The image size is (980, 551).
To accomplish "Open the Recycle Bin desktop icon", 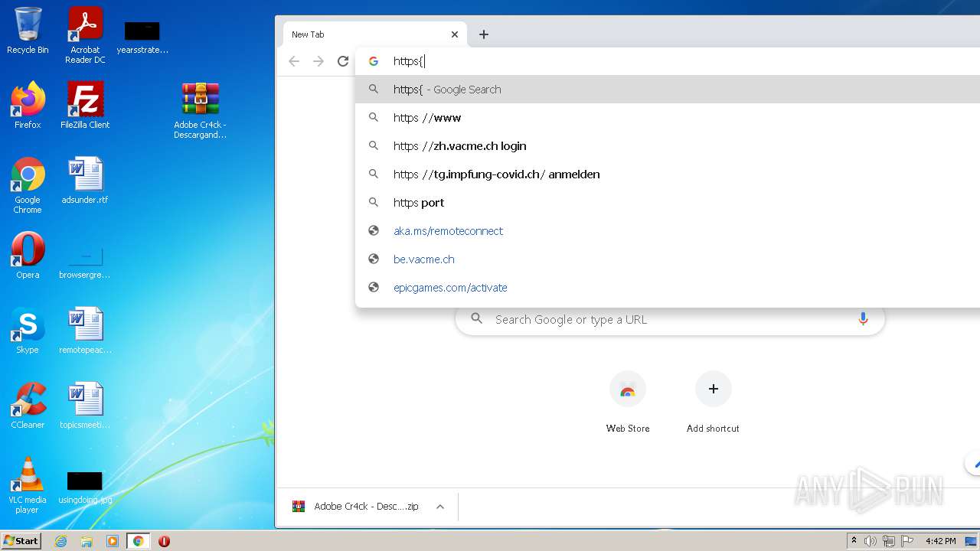I will (x=28, y=31).
